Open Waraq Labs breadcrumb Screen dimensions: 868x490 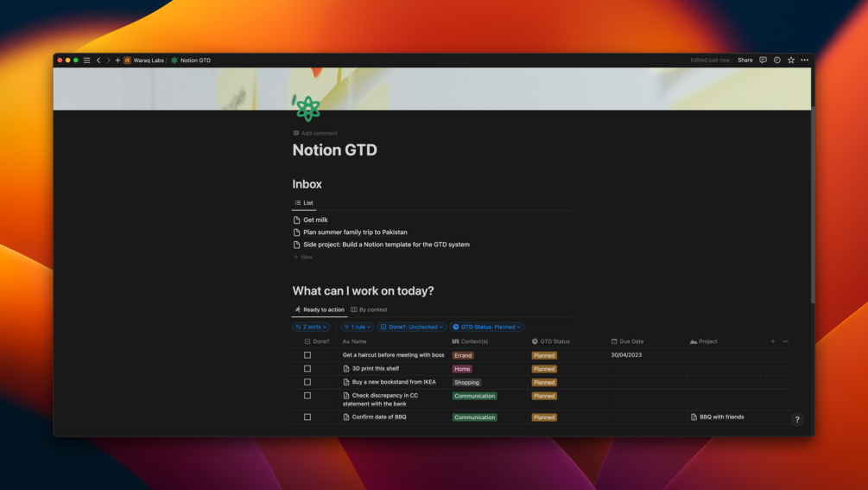144,60
